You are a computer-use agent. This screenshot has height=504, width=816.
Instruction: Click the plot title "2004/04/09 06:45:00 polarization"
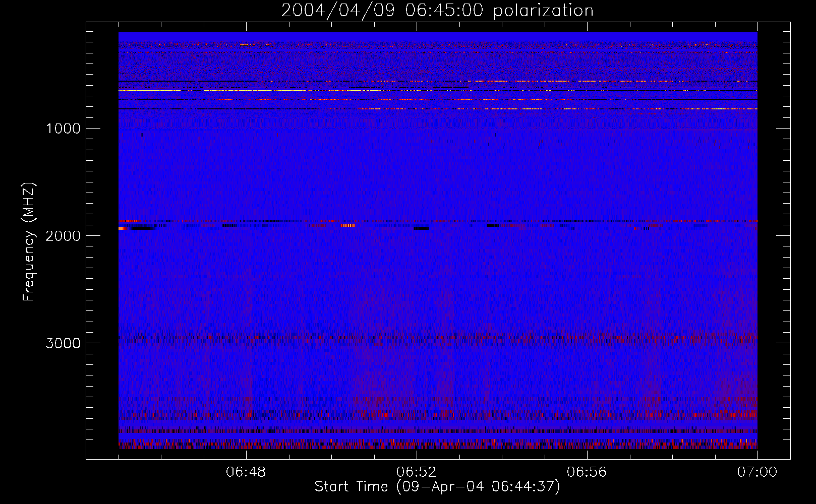point(437,10)
